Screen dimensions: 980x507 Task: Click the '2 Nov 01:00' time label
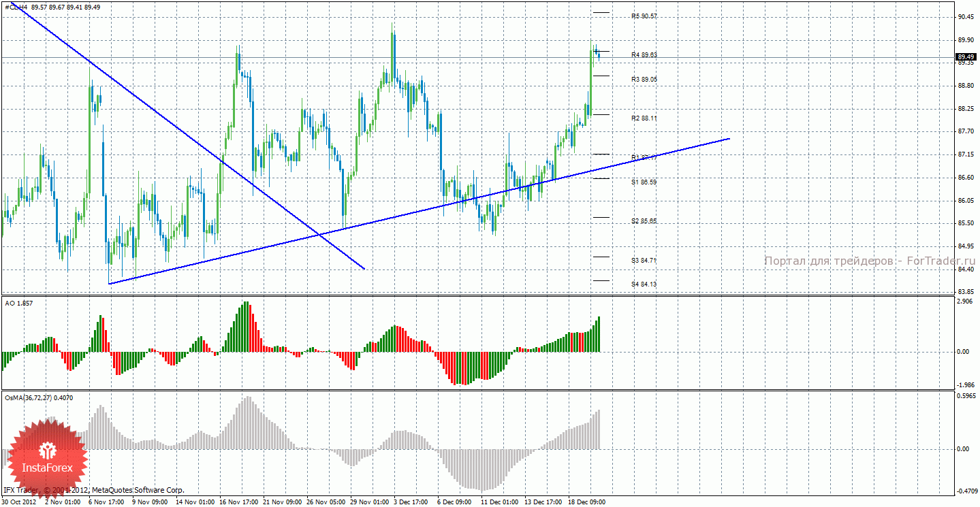click(x=64, y=502)
